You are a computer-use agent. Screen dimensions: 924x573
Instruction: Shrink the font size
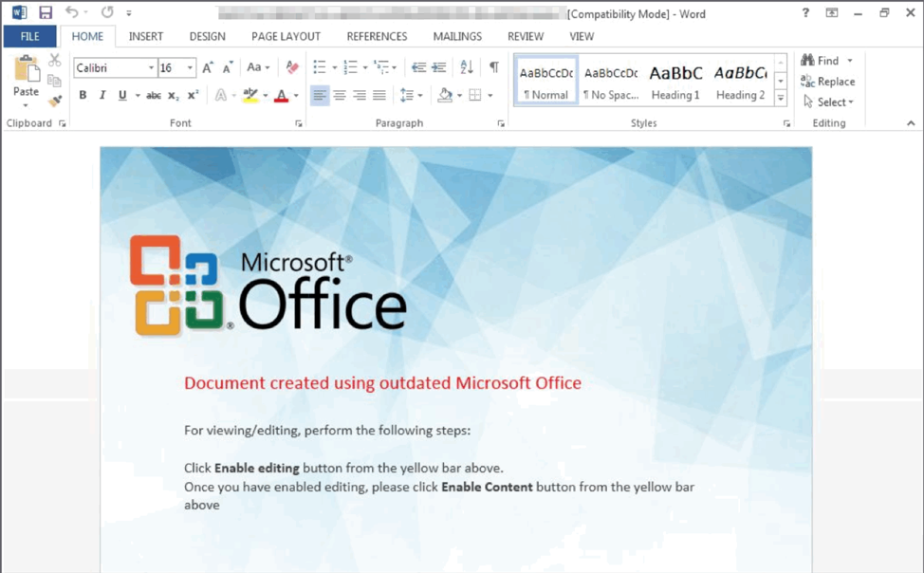coord(228,67)
